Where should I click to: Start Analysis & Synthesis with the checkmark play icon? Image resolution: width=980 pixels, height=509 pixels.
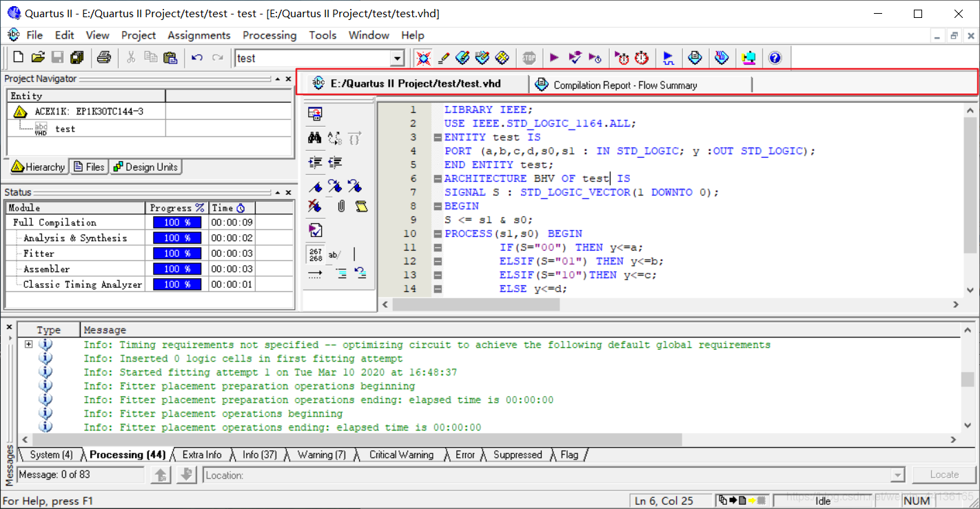[x=575, y=58]
